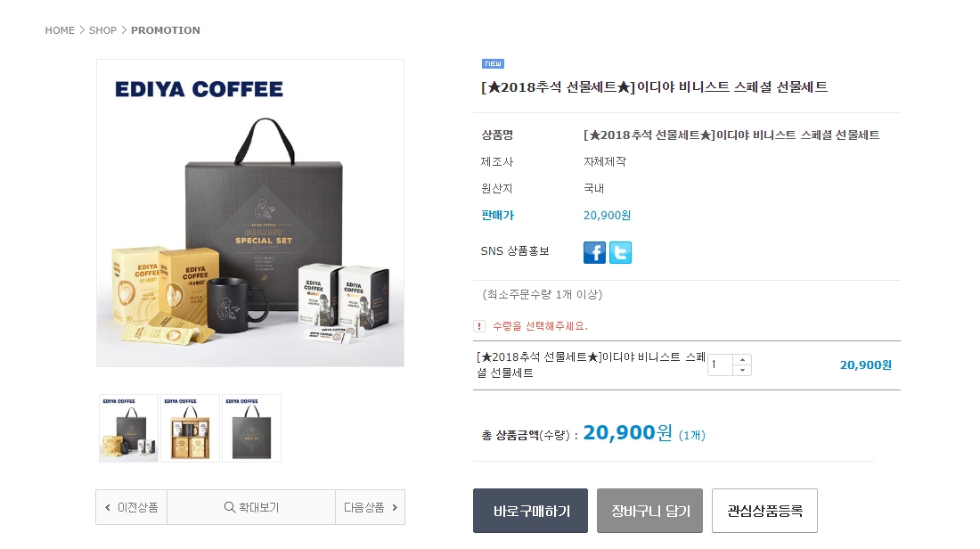The height and width of the screenshot is (549, 980).
Task: Increase quantity with the up arrow
Action: pos(742,359)
